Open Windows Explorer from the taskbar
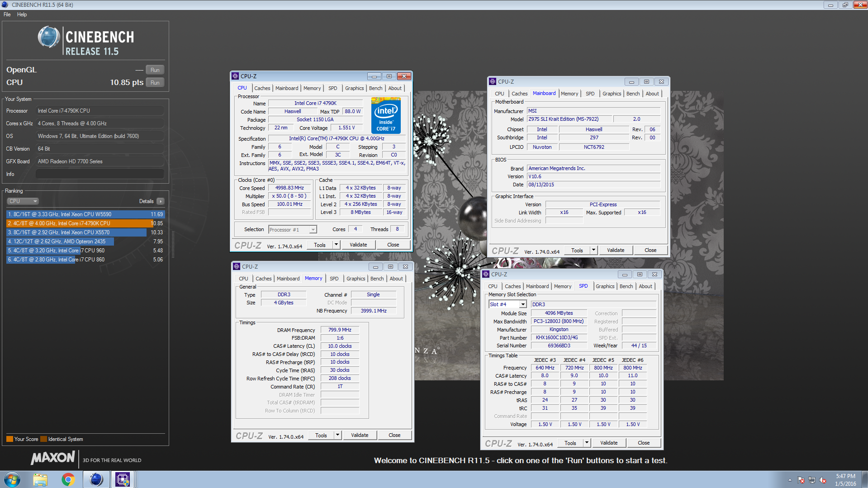The width and height of the screenshot is (868, 488). point(40,479)
